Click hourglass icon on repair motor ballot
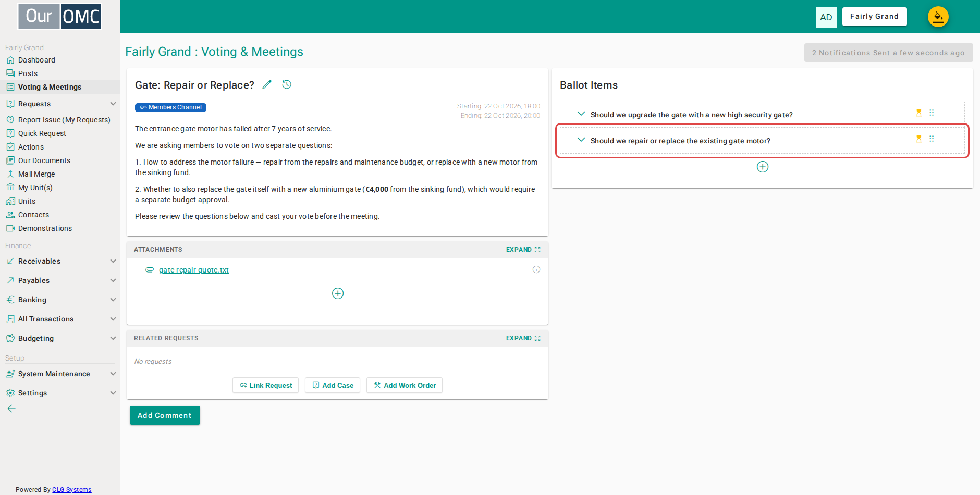 pos(919,139)
